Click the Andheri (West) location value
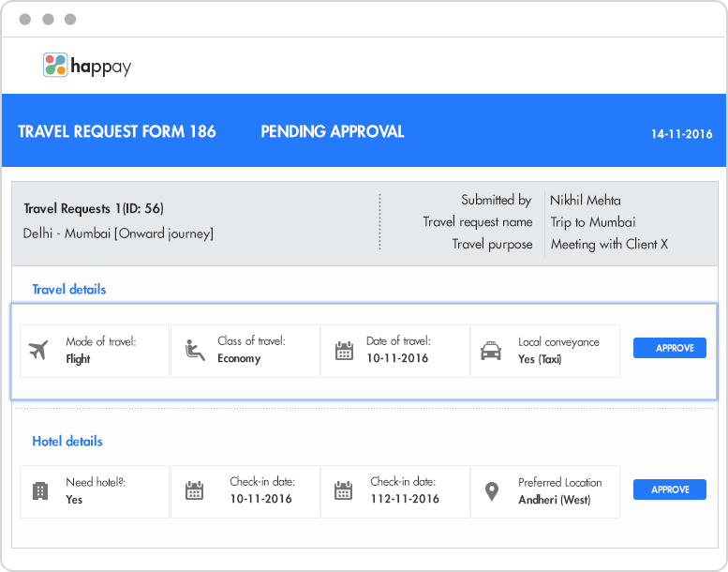Image resolution: width=728 pixels, height=572 pixels. point(555,500)
